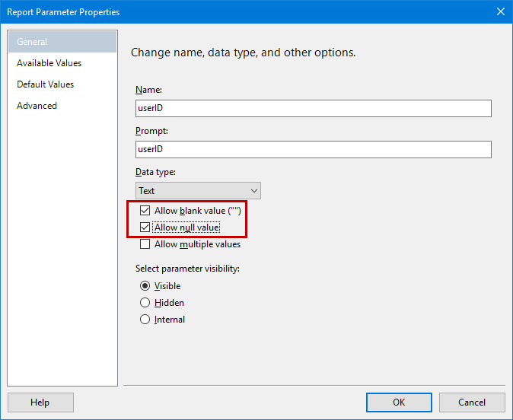Expand the Data type dropdown
Screen dimensions: 513x420
[198, 190]
